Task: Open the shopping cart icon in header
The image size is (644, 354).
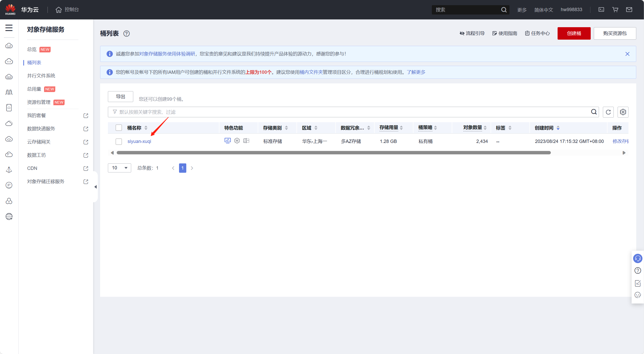Action: (x=615, y=10)
